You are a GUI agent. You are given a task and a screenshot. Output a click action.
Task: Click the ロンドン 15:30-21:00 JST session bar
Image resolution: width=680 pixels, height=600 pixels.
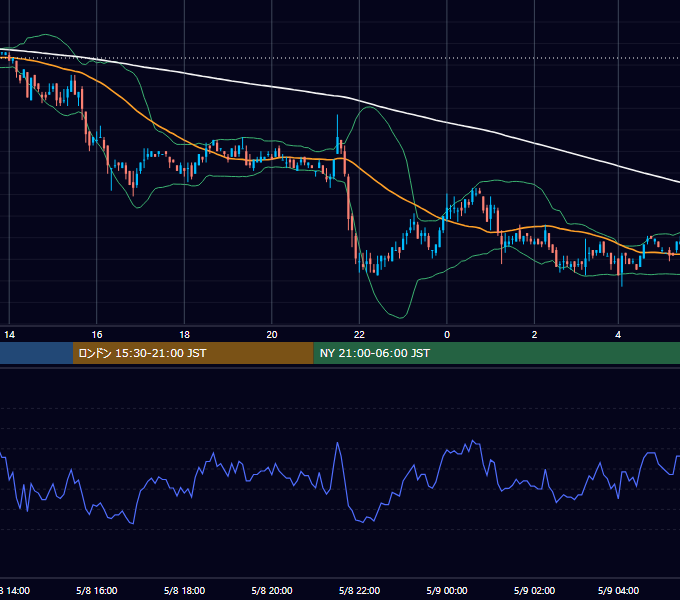[193, 353]
